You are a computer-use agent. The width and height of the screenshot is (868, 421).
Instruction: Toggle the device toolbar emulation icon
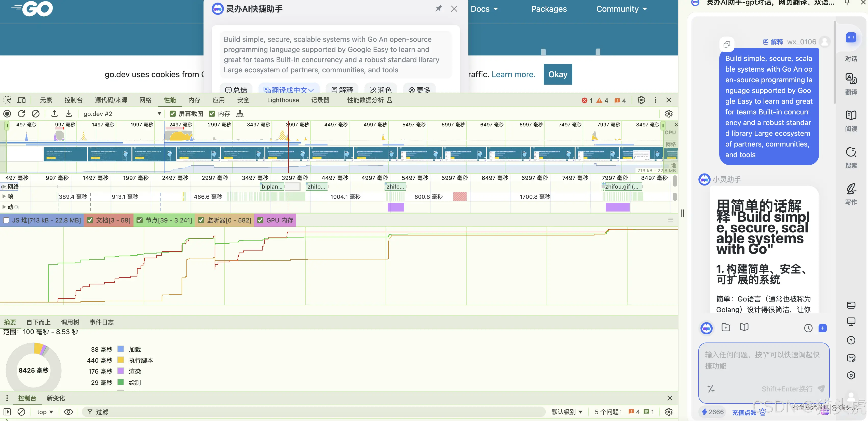coord(21,100)
